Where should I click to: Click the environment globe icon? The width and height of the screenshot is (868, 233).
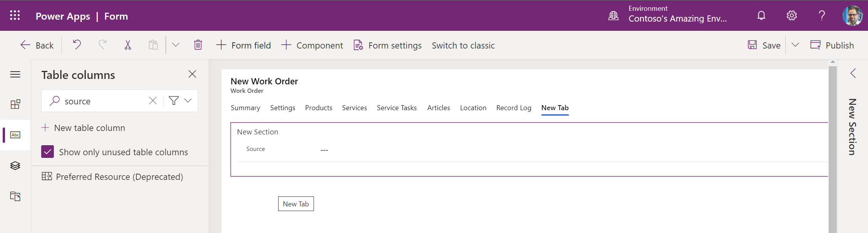point(613,16)
